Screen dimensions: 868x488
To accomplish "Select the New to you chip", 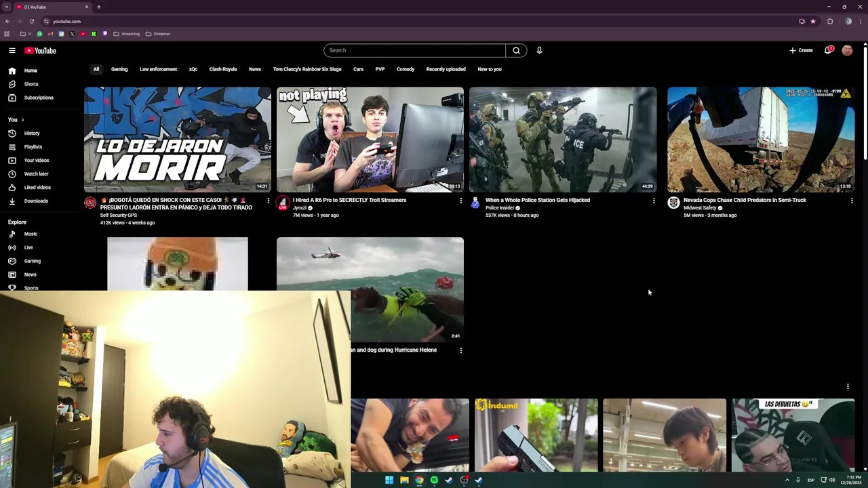I will (x=490, y=69).
